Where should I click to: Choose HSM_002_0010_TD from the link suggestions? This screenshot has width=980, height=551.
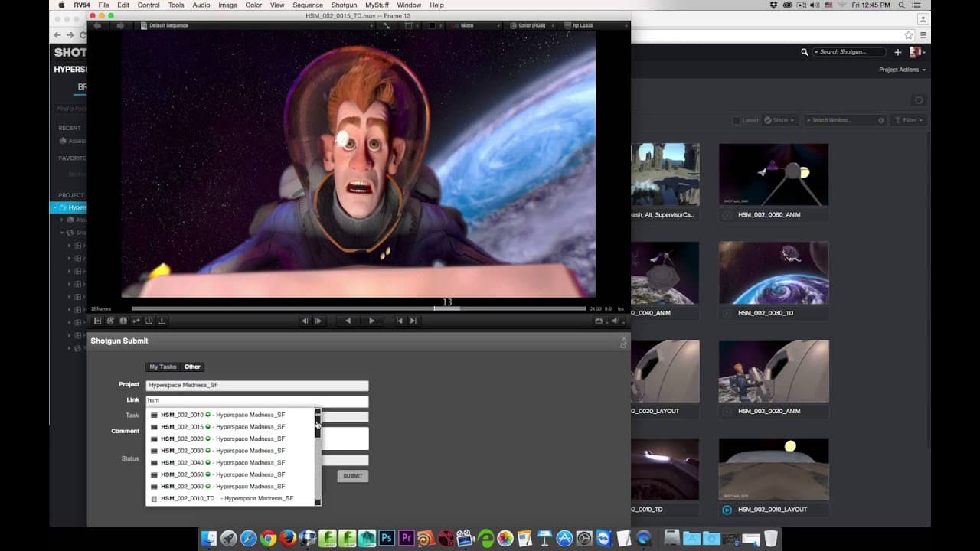tap(230, 498)
